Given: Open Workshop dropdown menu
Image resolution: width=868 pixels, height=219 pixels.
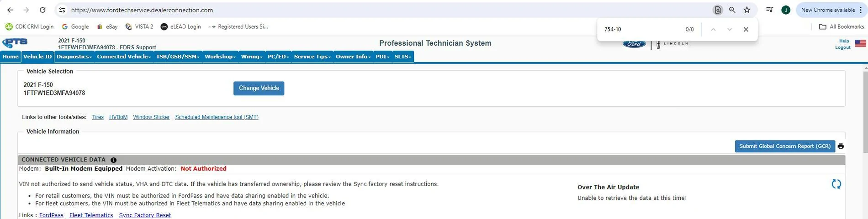Looking at the screenshot, I should pos(220,57).
